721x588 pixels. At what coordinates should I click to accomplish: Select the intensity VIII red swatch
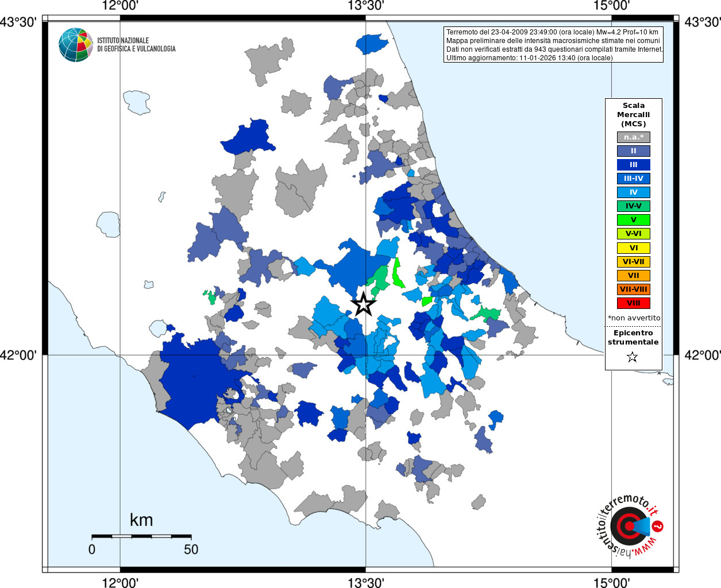coord(634,303)
